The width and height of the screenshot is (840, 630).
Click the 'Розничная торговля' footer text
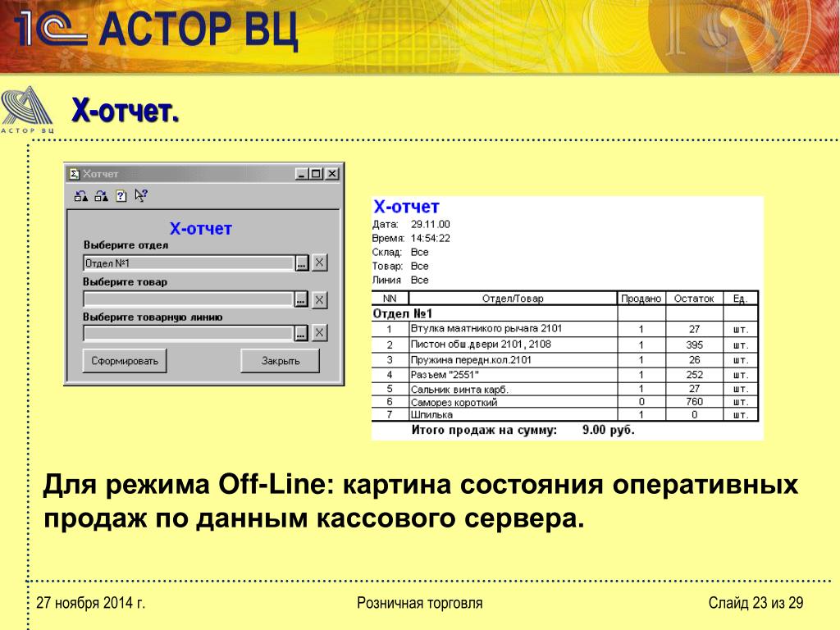click(419, 603)
